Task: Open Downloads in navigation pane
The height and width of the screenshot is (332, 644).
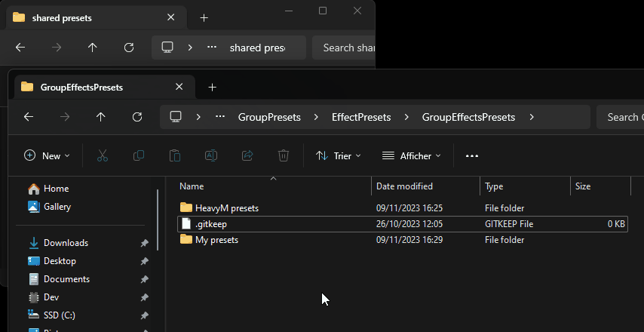Action: (x=58, y=243)
